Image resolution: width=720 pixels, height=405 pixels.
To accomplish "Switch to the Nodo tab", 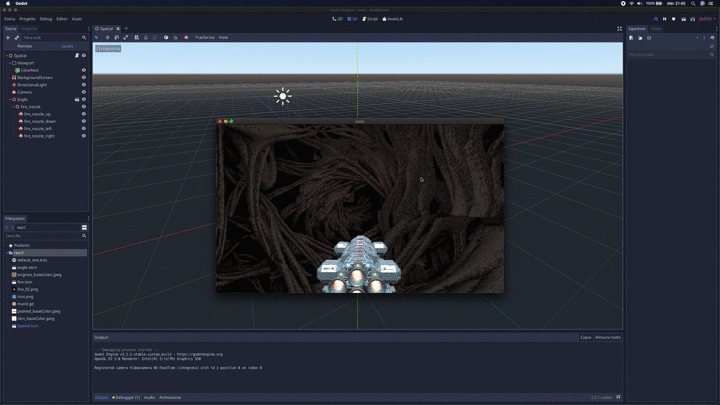I will [656, 28].
